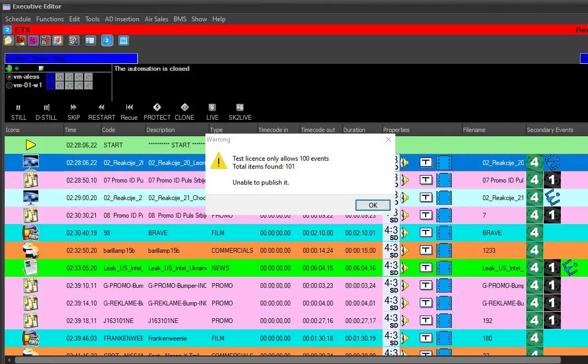Open the AD Insertion menu
The height and width of the screenshot is (364, 588).
[122, 19]
